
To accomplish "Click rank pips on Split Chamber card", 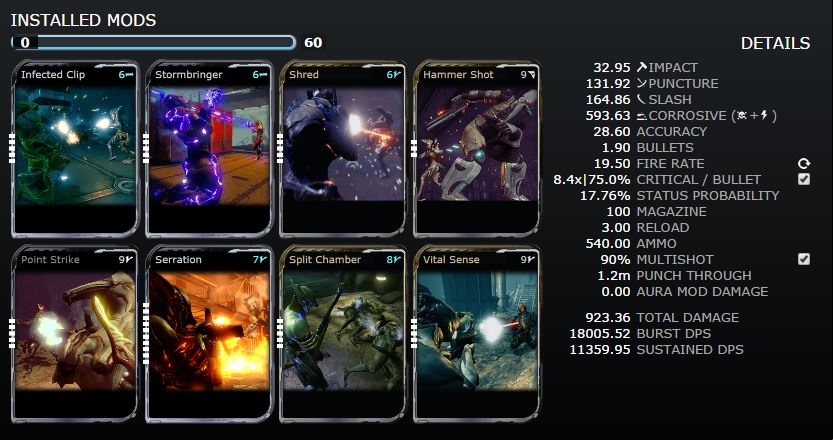I will pos(279,333).
